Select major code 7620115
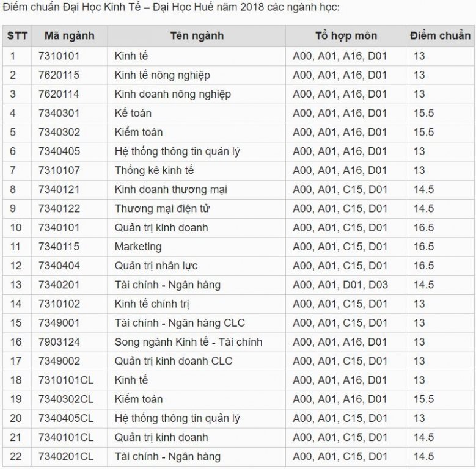Image resolution: width=476 pixels, height=469 pixels. point(59,75)
